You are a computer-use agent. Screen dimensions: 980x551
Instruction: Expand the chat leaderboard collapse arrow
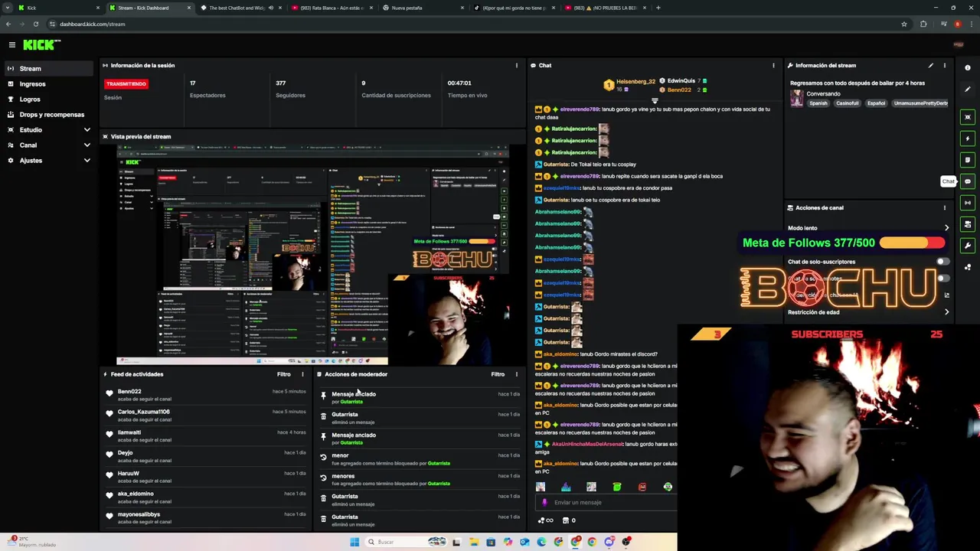pyautogui.click(x=655, y=100)
